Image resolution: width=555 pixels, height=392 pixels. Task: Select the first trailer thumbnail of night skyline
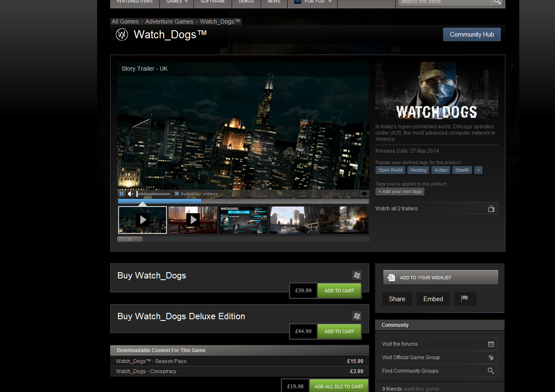point(143,220)
